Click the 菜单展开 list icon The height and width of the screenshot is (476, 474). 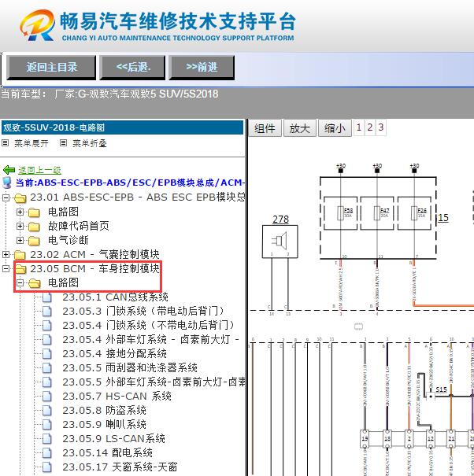6,142
